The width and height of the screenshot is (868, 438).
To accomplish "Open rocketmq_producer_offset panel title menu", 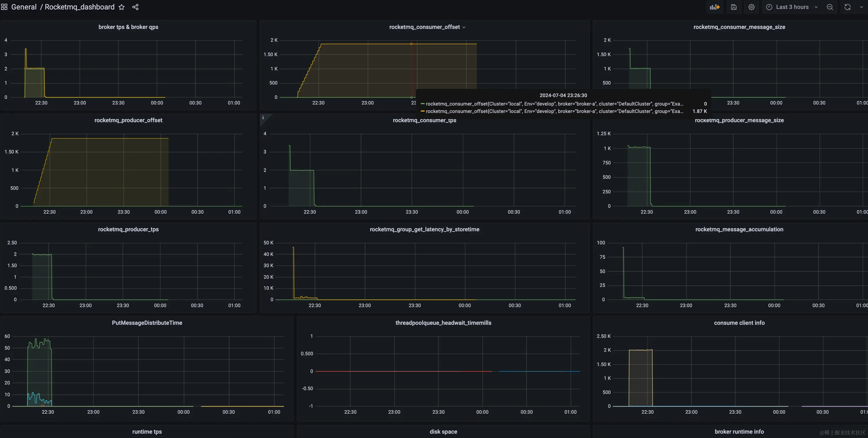I will (128, 120).
